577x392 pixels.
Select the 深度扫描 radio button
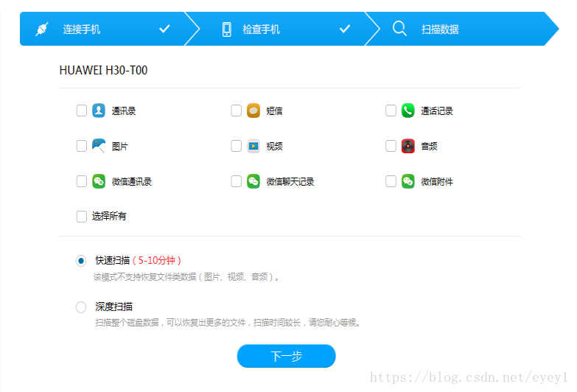(81, 307)
